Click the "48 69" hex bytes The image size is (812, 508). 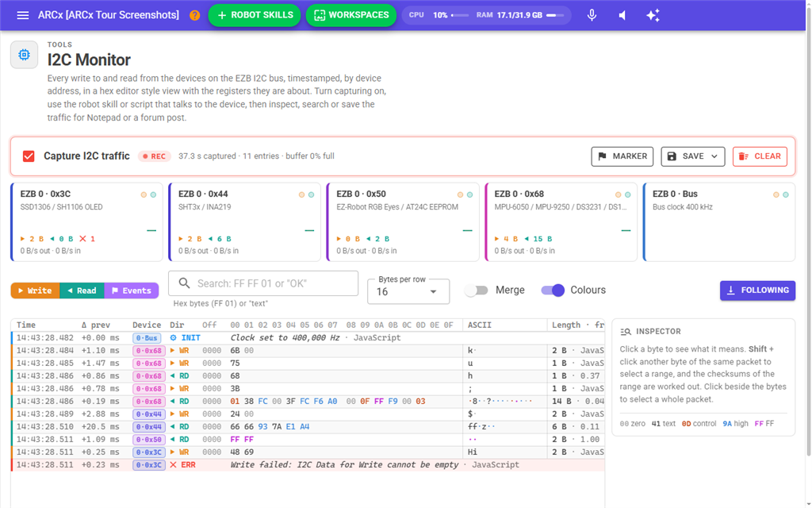point(242,452)
